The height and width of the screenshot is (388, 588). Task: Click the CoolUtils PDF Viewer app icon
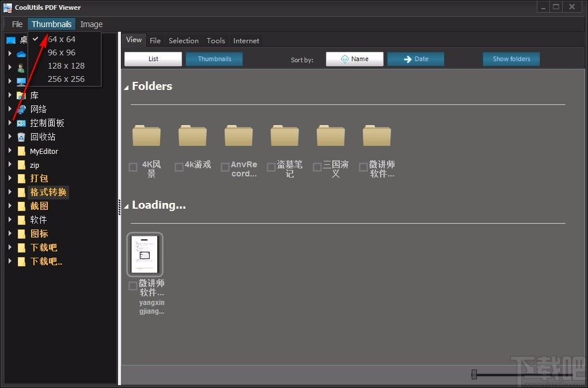(7, 7)
